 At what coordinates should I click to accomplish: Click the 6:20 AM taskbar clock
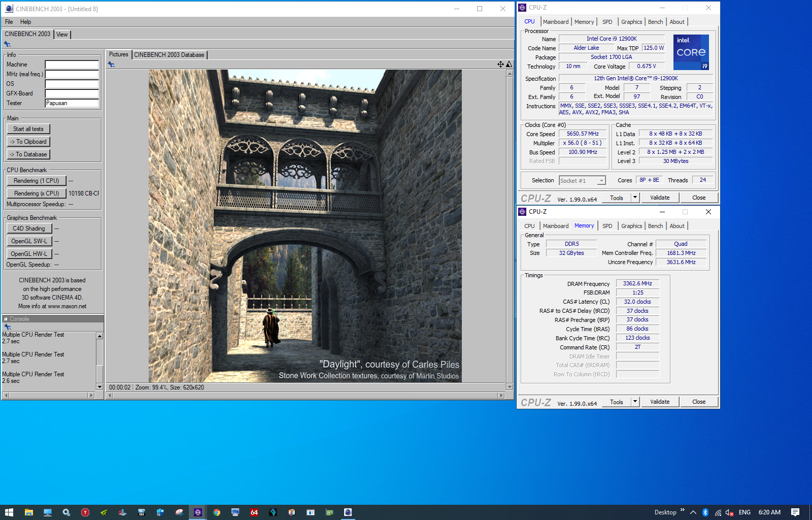[769, 512]
